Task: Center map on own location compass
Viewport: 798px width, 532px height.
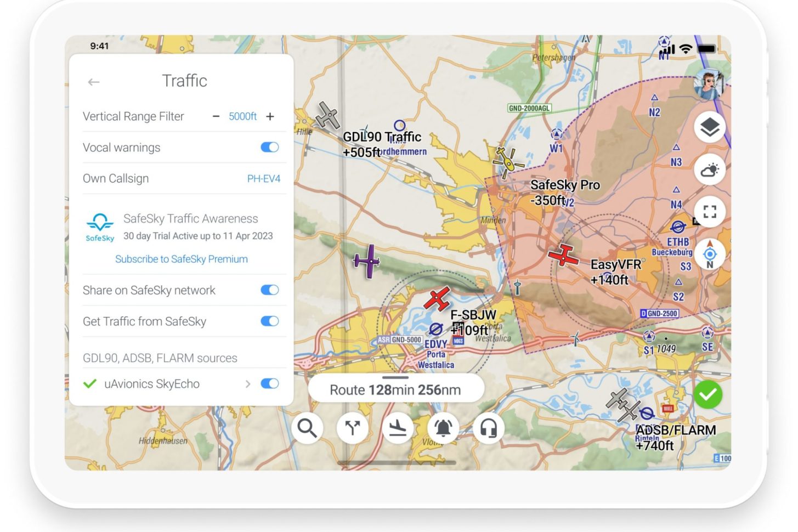Action: 710,254
